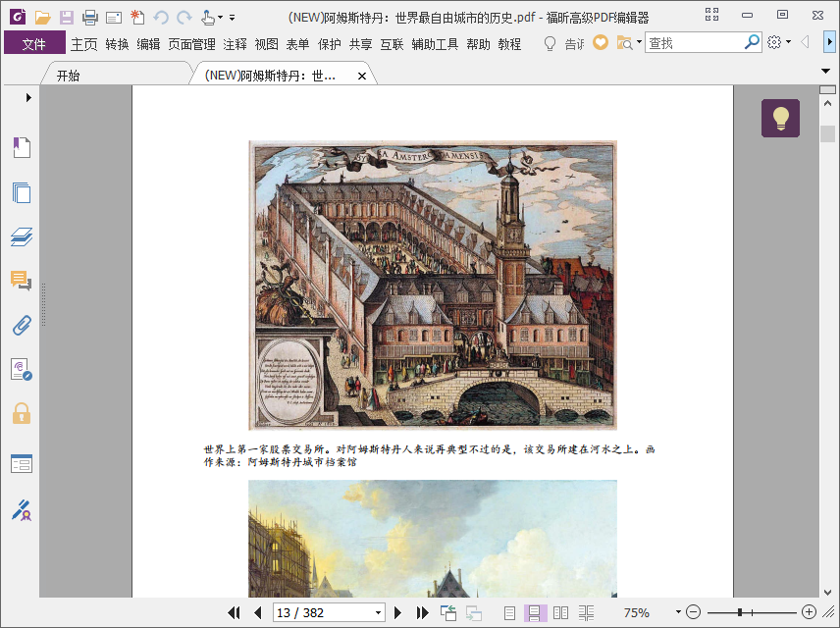Open the 转换 tab
Image resolution: width=840 pixels, height=628 pixels.
point(117,44)
